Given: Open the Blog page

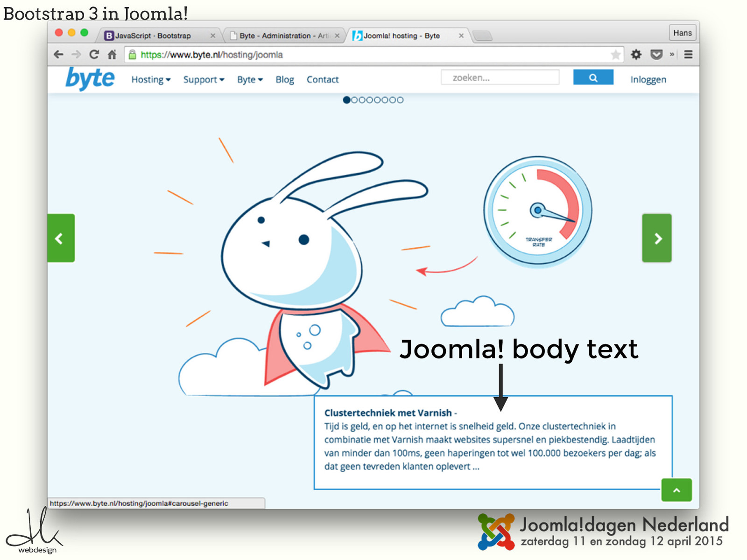Looking at the screenshot, I should [x=285, y=80].
